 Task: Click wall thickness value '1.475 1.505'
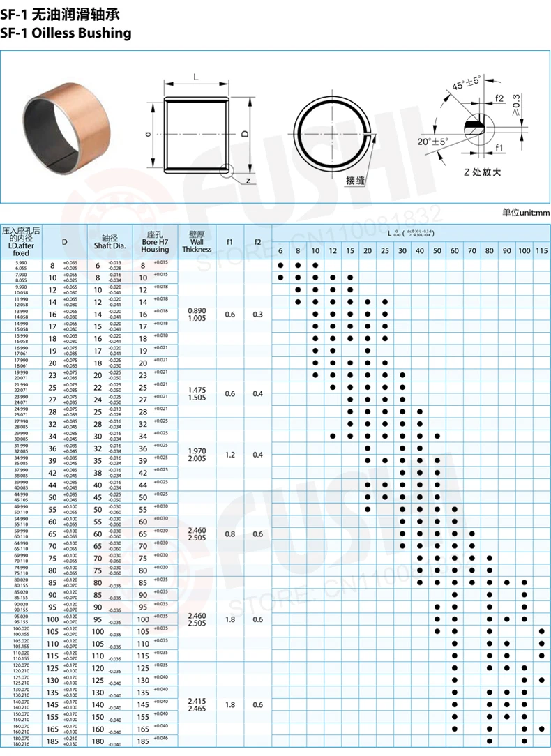point(197,394)
